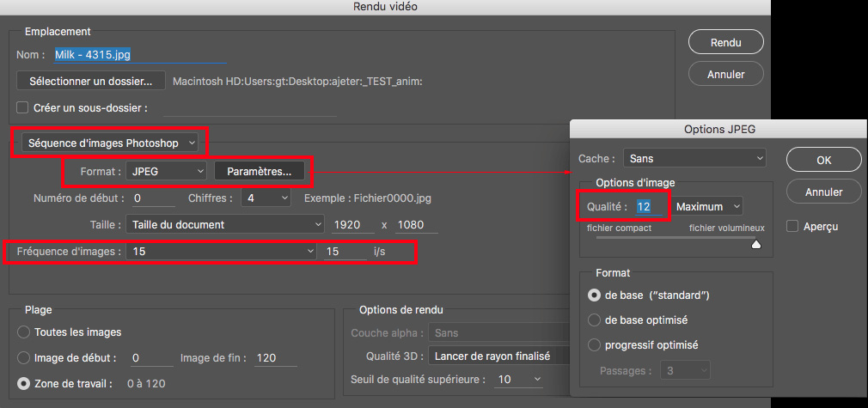Click the Nom file name field
The image size is (868, 408).
point(141,55)
